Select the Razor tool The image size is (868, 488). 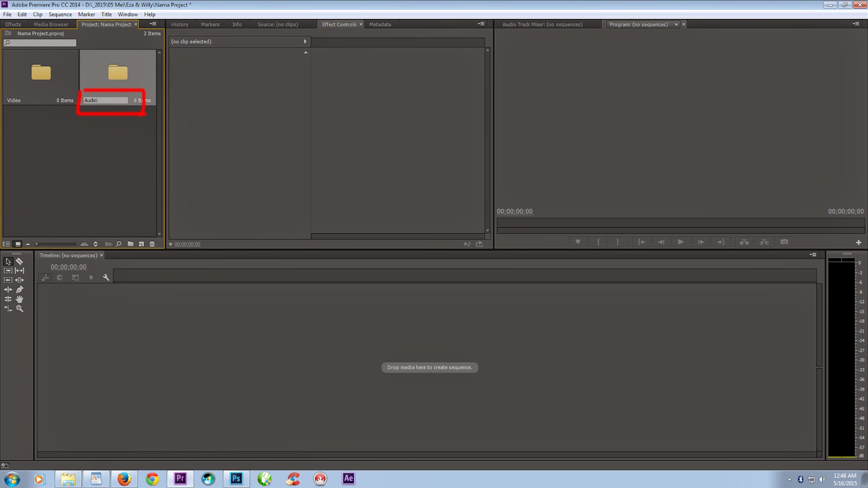pyautogui.click(x=20, y=261)
